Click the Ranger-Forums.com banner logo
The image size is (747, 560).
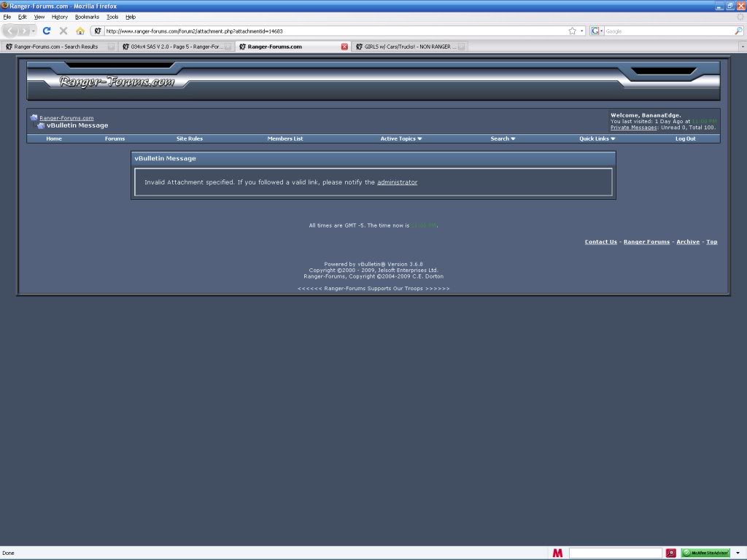click(117, 82)
